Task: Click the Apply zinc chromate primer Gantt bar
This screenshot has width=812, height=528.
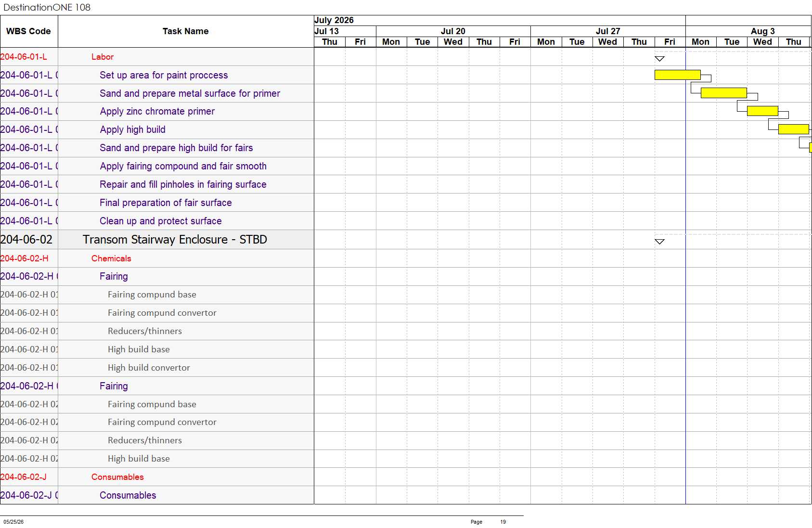Action: [x=762, y=111]
